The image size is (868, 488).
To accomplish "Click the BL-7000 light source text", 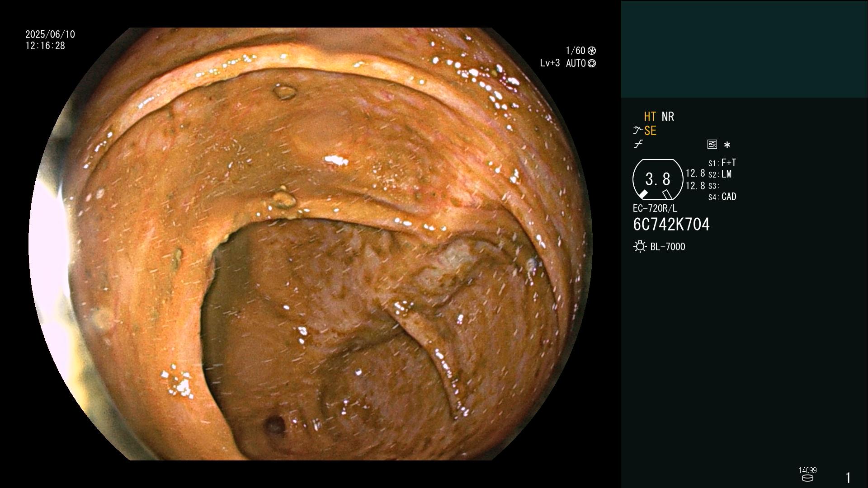I will click(x=668, y=247).
